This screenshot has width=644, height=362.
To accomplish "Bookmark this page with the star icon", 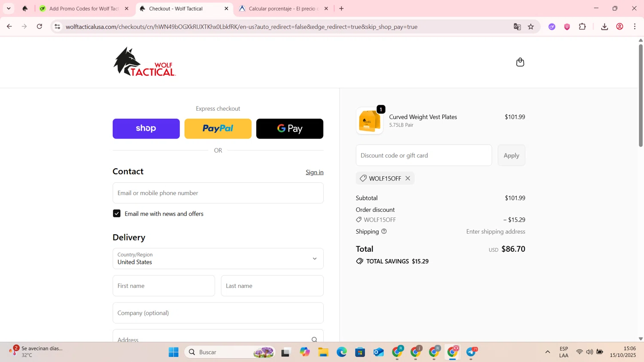I will (531, 27).
